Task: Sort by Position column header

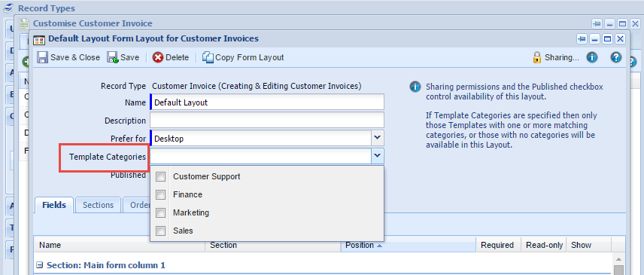Action: [409, 245]
